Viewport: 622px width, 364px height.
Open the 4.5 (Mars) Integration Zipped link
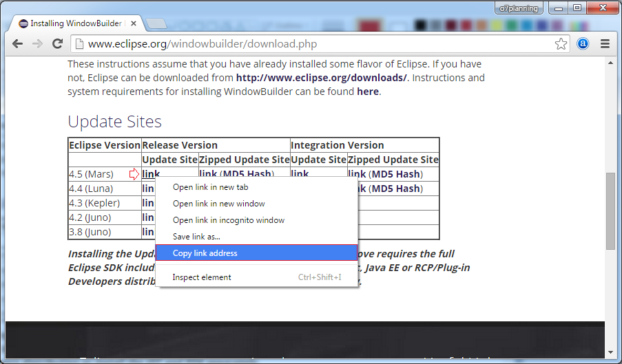pyautogui.click(x=357, y=174)
